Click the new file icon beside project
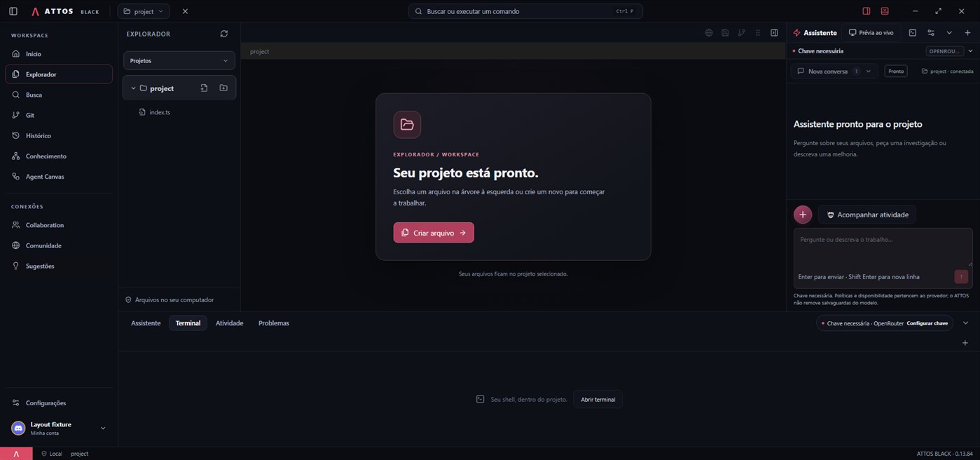980x460 pixels. pyautogui.click(x=204, y=88)
